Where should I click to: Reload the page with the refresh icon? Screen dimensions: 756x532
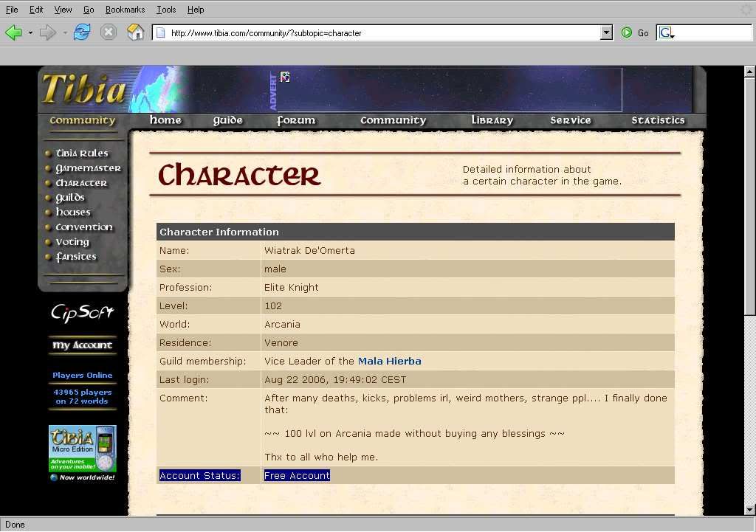pos(82,32)
